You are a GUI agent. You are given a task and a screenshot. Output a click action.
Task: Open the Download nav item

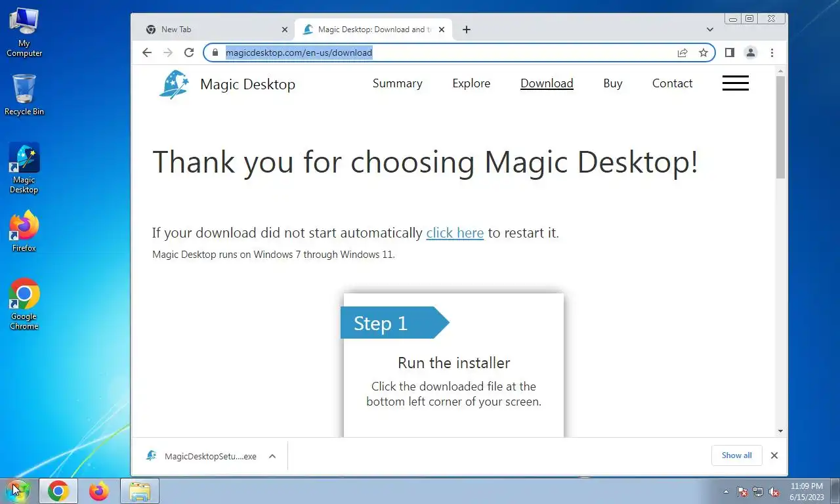coord(547,83)
